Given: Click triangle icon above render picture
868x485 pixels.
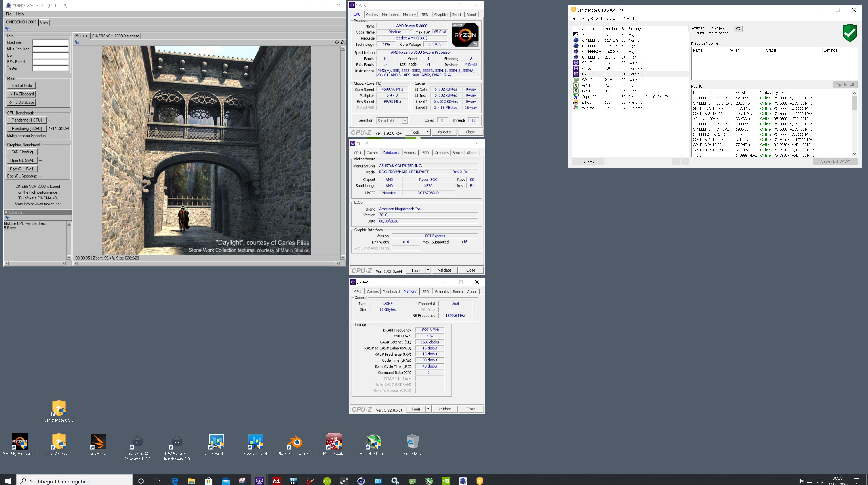Looking at the screenshot, I should 342,42.
